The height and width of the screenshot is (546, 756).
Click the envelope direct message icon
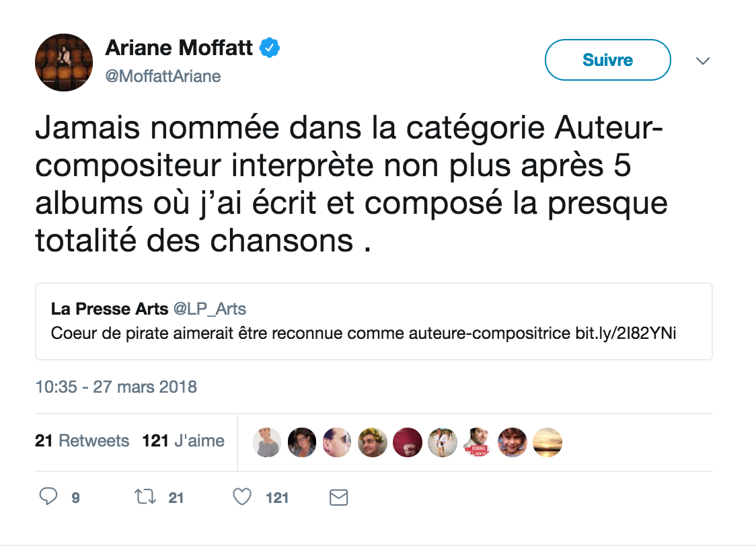coord(338,498)
